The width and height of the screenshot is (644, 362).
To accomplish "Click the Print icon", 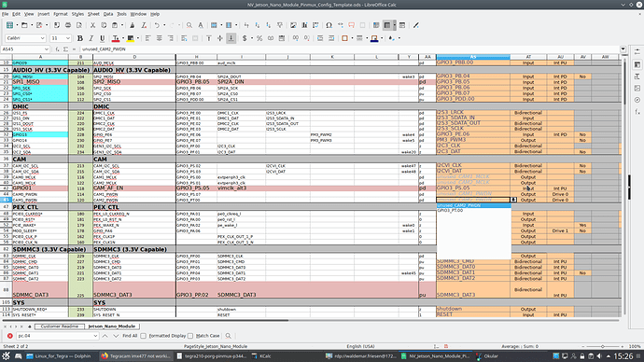I will coord(68,25).
